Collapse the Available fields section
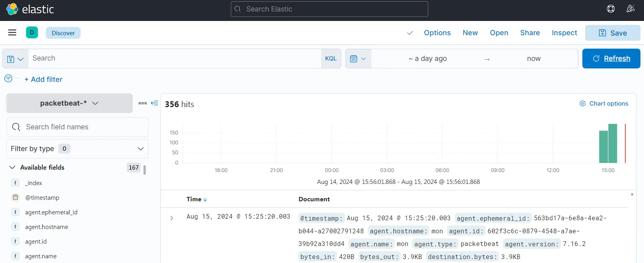The image size is (644, 263). (x=12, y=167)
